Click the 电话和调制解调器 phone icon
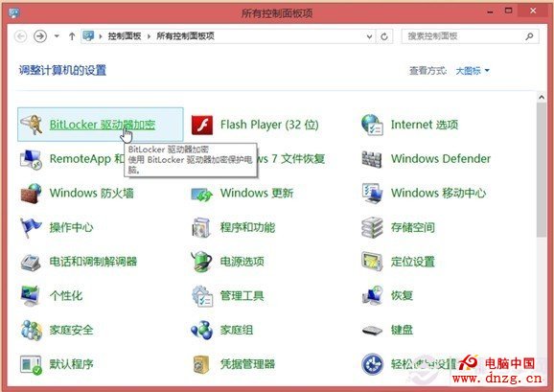The image size is (554, 392). pyautogui.click(x=31, y=262)
